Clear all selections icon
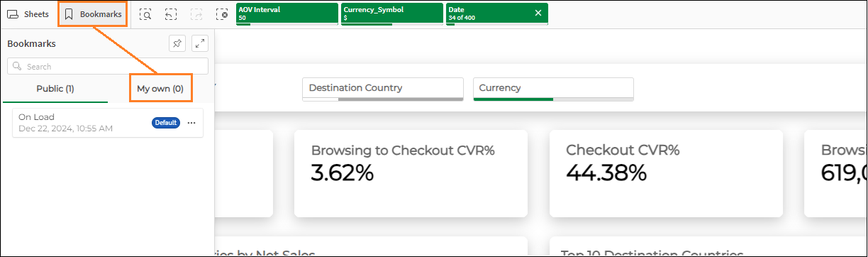The width and height of the screenshot is (868, 257). (x=222, y=14)
